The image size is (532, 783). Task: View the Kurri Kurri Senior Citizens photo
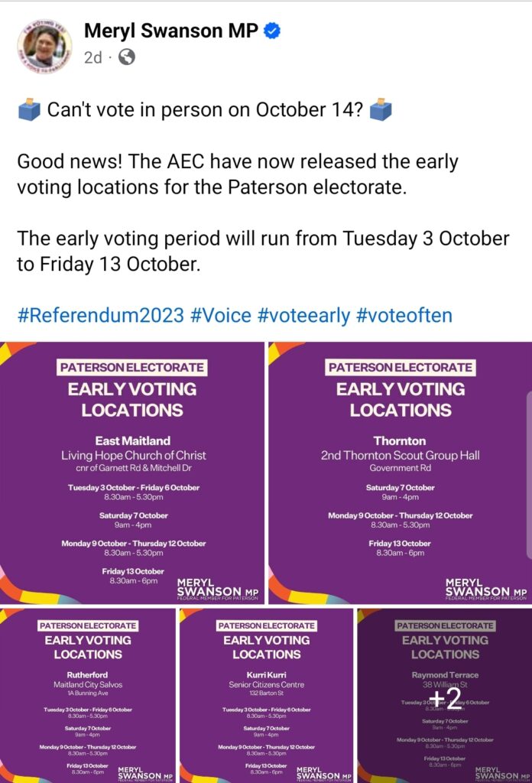pyautogui.click(x=266, y=695)
